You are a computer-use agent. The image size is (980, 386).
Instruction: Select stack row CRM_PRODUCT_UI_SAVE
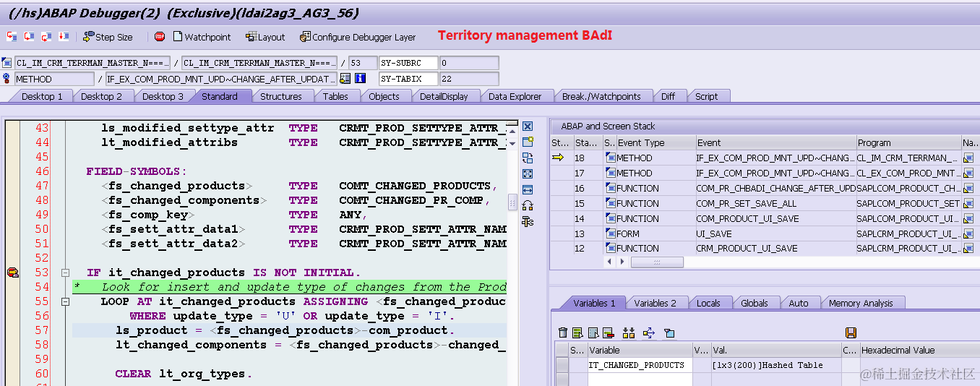(x=765, y=249)
